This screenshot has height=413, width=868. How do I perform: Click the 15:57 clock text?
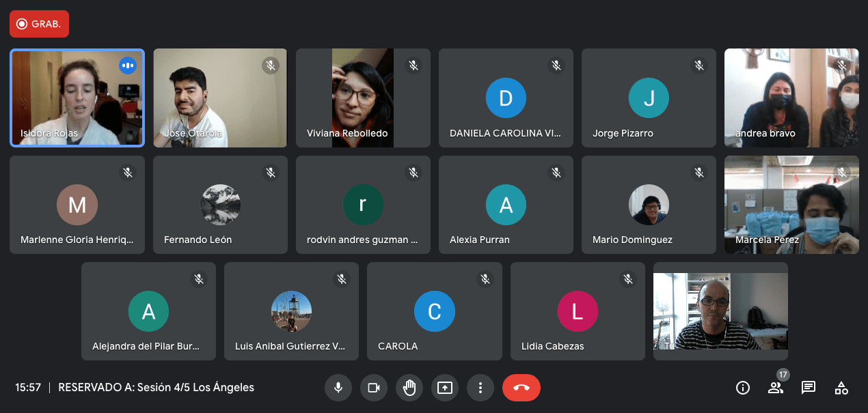click(x=28, y=388)
